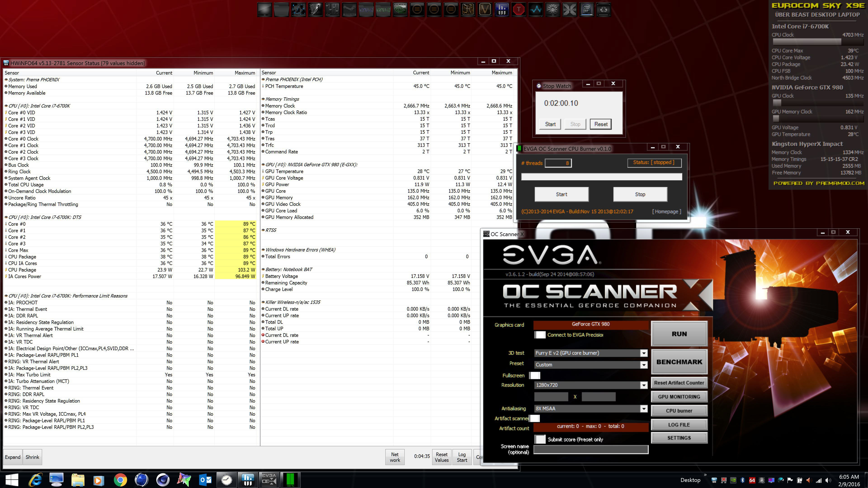The width and height of the screenshot is (868, 488).
Task: Click the NVIDIA tray icon
Action: (x=733, y=480)
